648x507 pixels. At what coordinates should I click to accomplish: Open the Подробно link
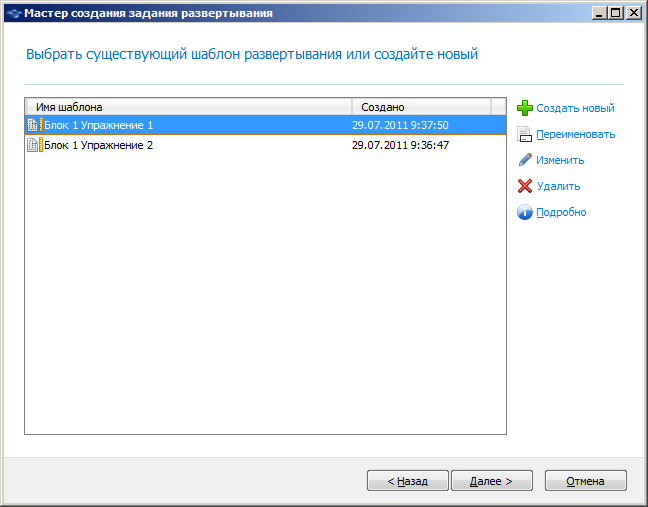coord(561,212)
